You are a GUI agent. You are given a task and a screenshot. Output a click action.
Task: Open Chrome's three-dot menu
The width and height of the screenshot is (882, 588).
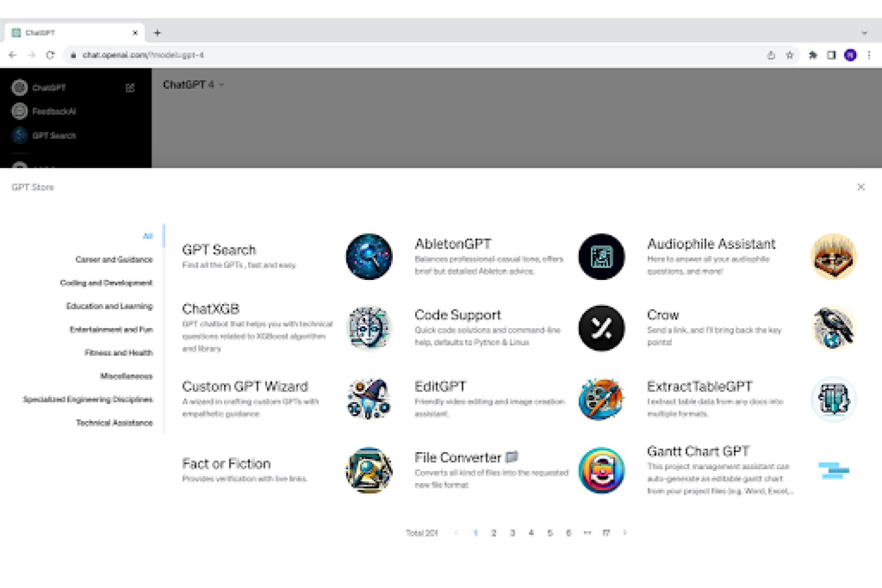click(869, 55)
